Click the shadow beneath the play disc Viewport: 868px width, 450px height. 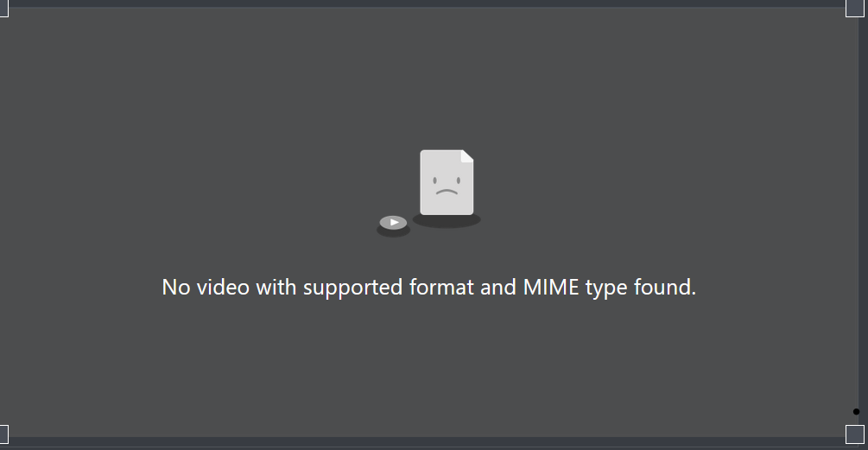coord(394,231)
